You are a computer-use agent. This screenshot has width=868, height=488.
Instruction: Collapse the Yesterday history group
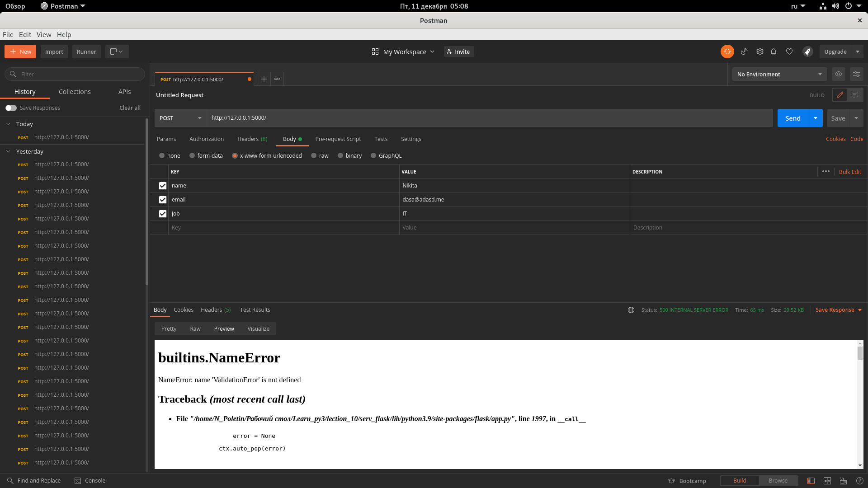tap(8, 151)
